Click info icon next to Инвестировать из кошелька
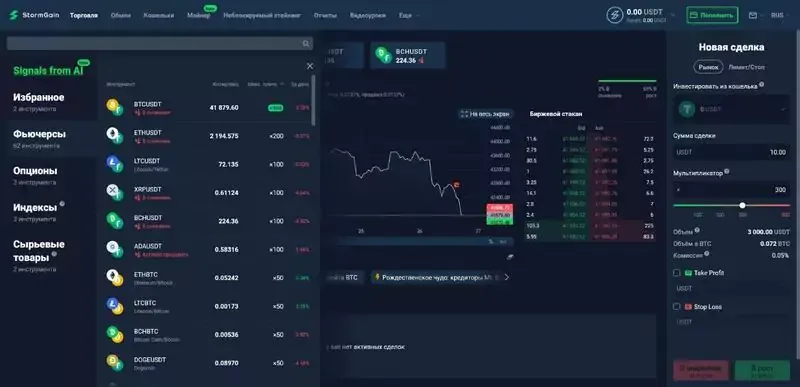800x387 pixels. (x=761, y=85)
